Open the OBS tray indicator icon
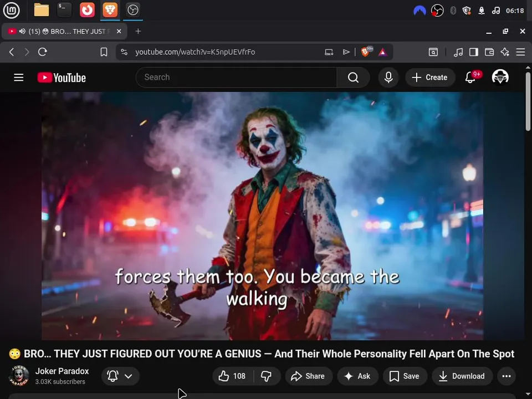The height and width of the screenshot is (399, 532). (437, 11)
